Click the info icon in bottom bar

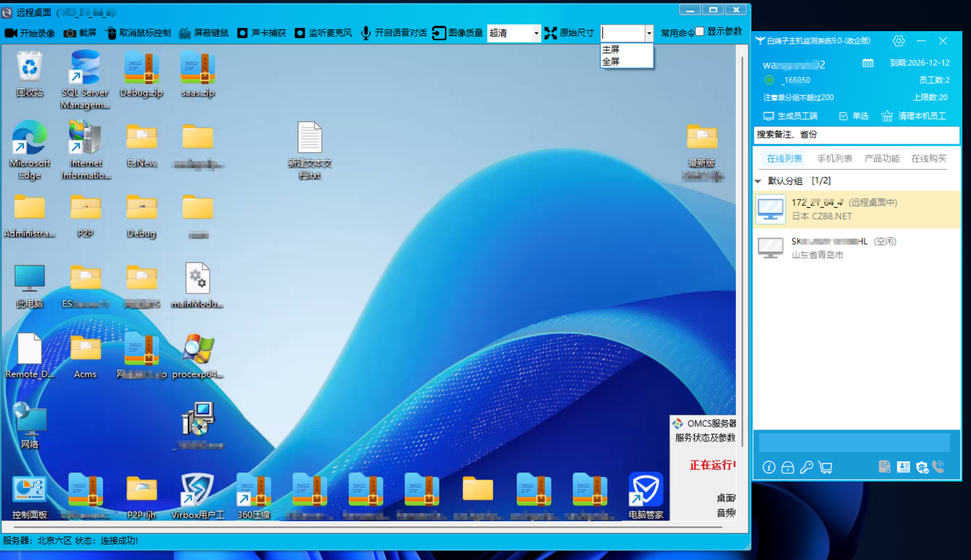[x=769, y=467]
